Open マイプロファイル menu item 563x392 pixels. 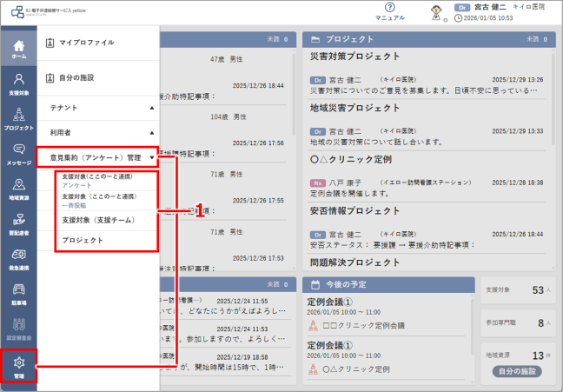pos(98,43)
